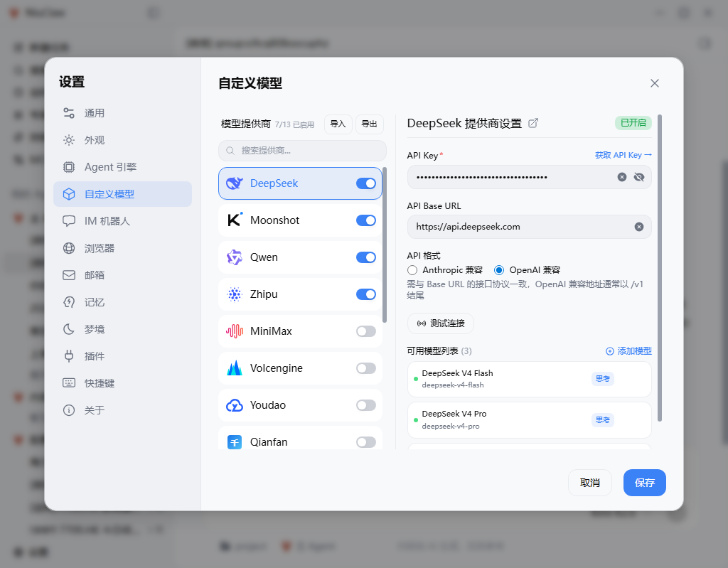
Task: Click the API Key input field
Action: 529,177
